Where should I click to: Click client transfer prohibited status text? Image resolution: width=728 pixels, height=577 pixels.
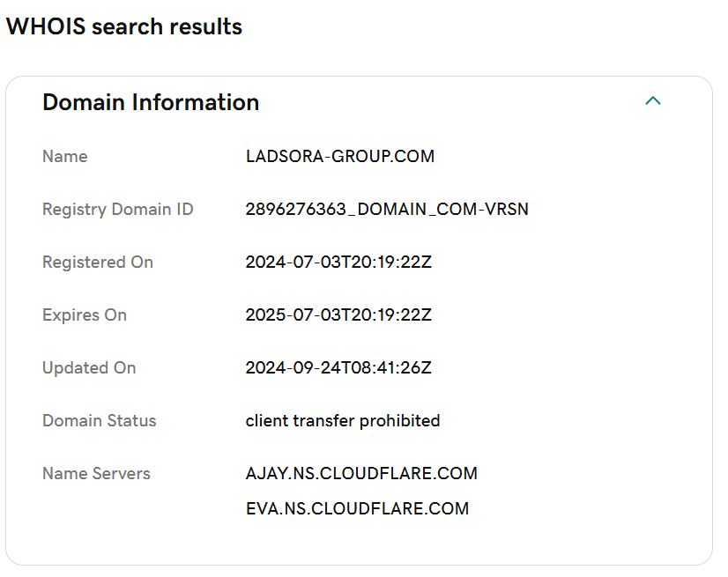343,421
